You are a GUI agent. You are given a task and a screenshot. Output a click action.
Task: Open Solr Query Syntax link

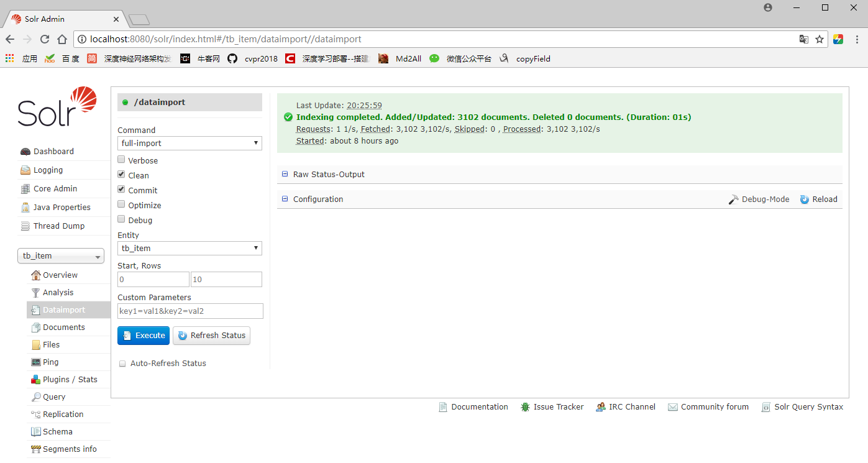tap(802, 407)
